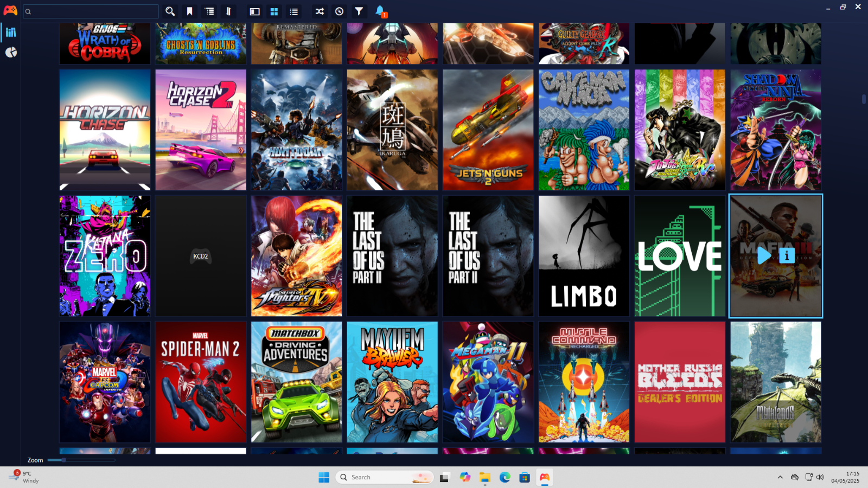
Task: Select the Guilty Gear Accent Core cover
Action: 584,43
